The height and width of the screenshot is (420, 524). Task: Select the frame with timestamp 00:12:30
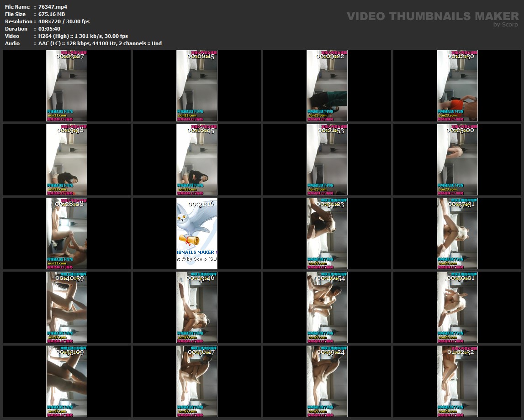[x=457, y=87]
